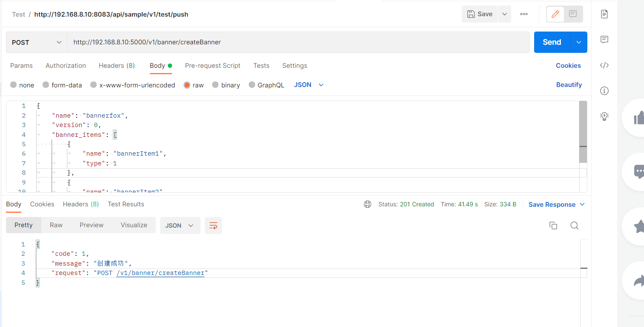This screenshot has width=644, height=327.
Task: Search the response with magnifier icon
Action: (574, 226)
